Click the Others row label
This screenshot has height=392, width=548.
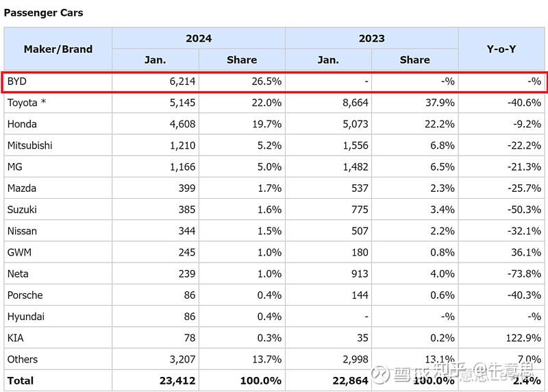58,359
